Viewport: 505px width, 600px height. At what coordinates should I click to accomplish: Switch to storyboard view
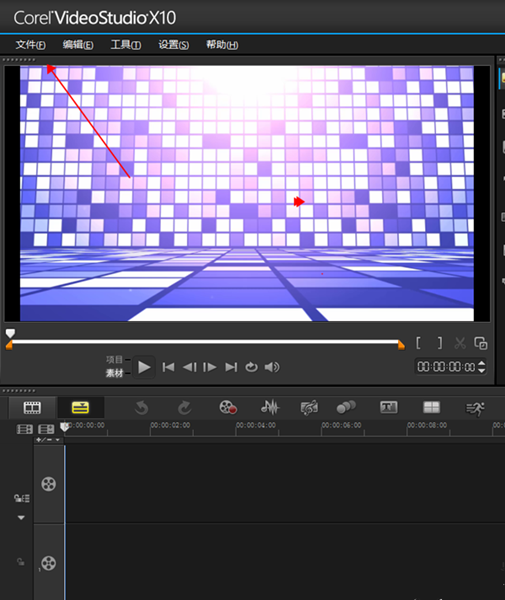(32, 408)
